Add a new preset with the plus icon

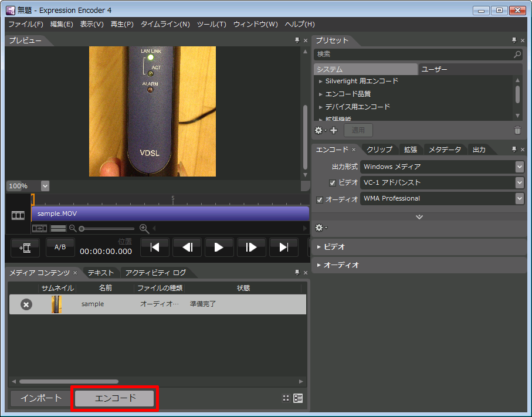pyautogui.click(x=334, y=130)
